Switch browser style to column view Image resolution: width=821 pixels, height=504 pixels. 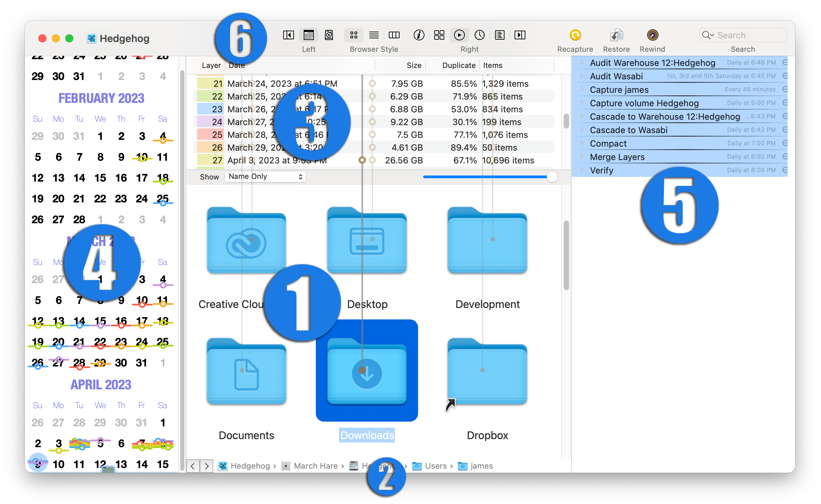click(x=394, y=35)
